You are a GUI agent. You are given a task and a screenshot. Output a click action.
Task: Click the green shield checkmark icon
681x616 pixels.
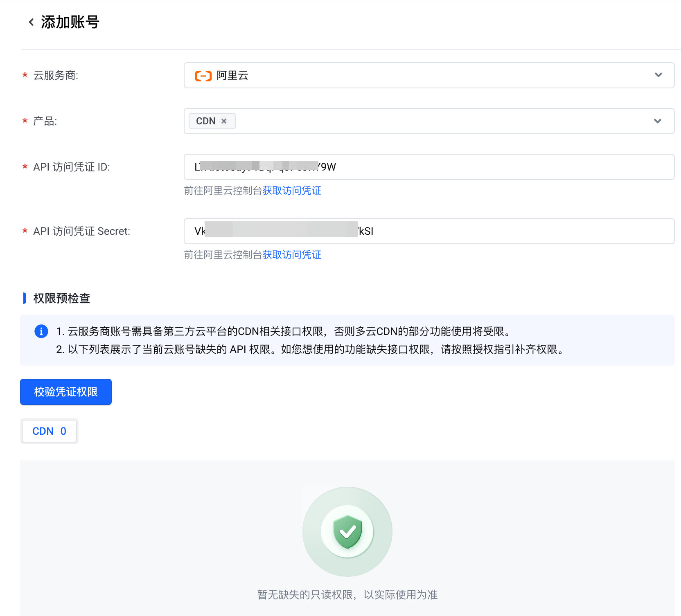(347, 531)
